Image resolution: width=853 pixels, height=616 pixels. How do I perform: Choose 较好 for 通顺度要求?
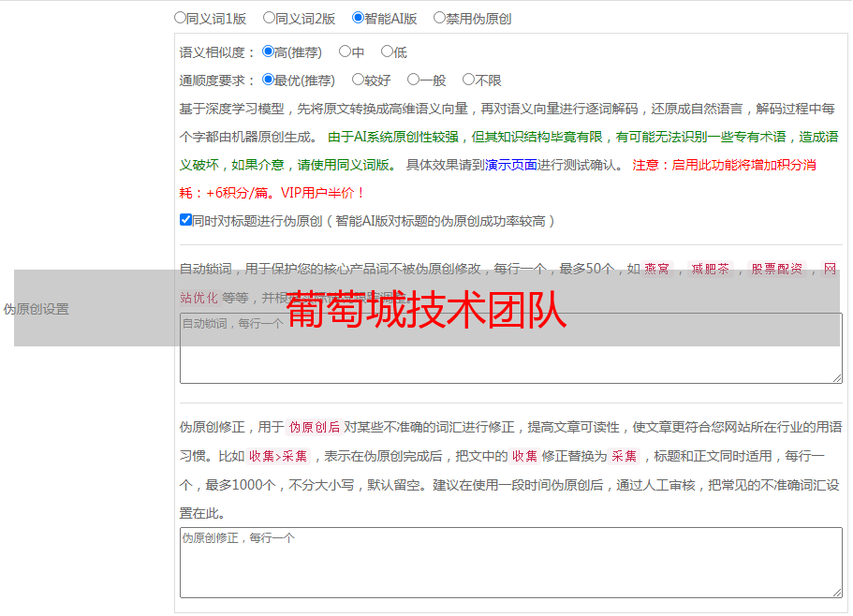(359, 81)
